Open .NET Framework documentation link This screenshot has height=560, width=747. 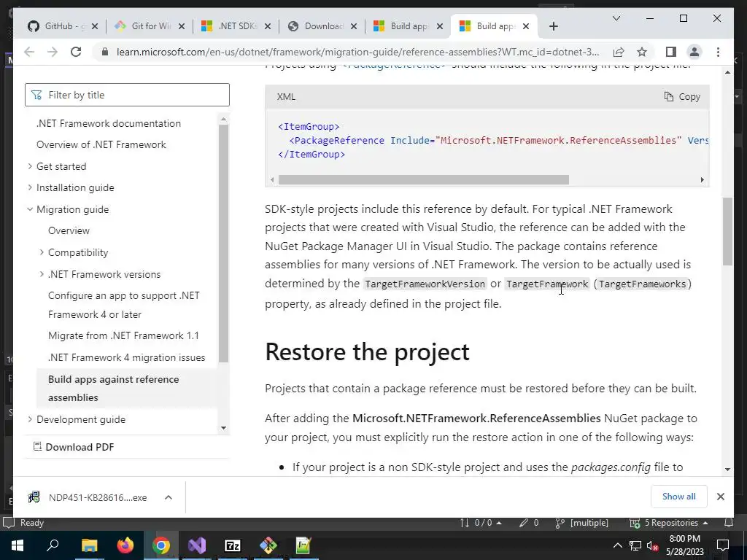point(109,123)
